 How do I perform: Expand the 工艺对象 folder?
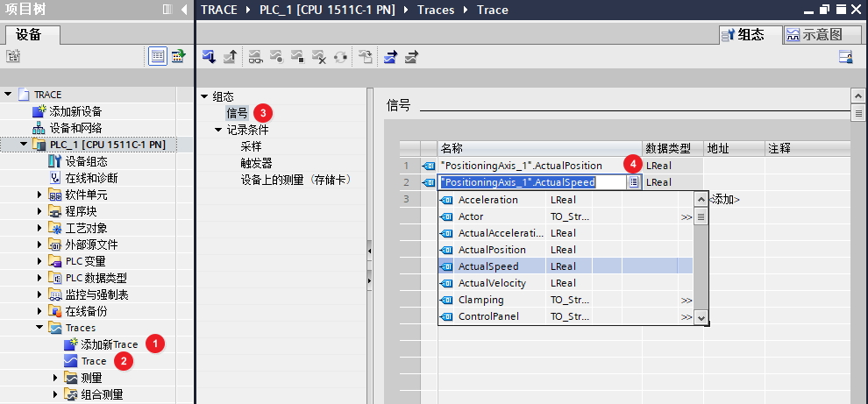(39, 228)
